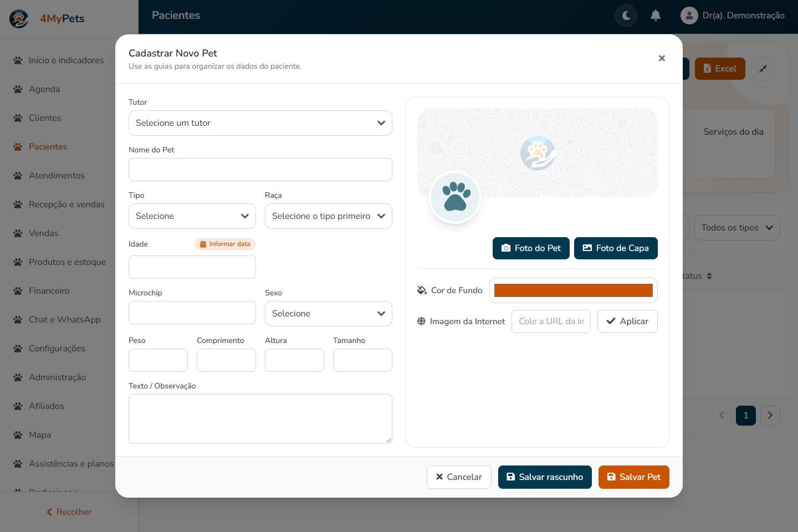Collapse sidebar with the Recolher link

69,512
